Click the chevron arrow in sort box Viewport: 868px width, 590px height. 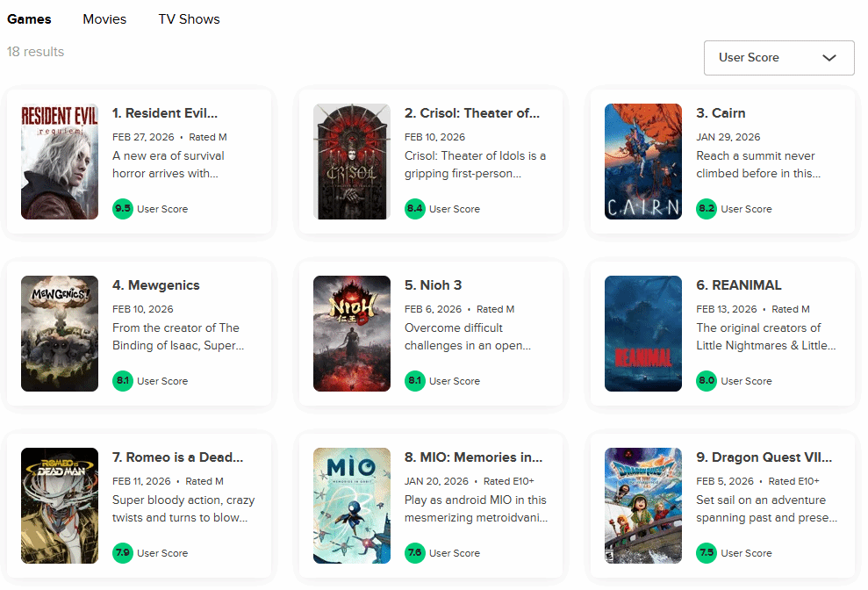point(829,58)
